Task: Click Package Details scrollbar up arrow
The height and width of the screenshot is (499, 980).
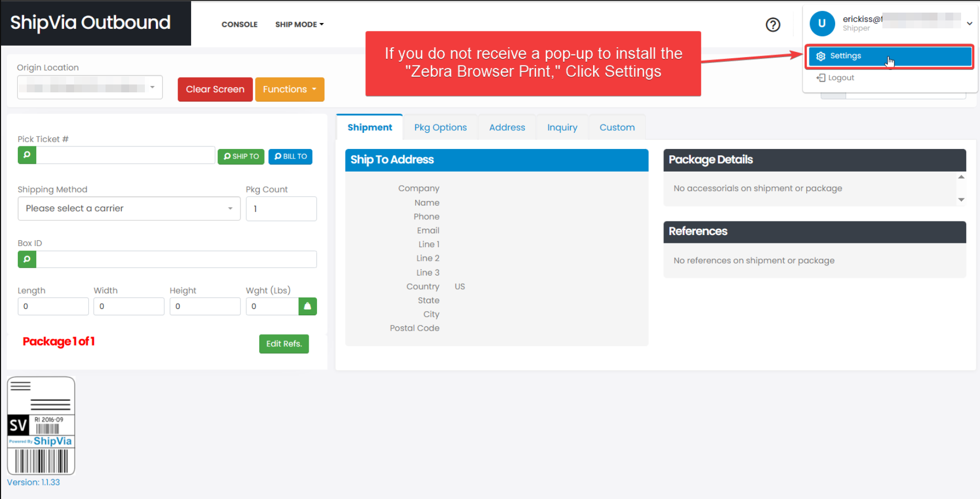Action: [961, 177]
